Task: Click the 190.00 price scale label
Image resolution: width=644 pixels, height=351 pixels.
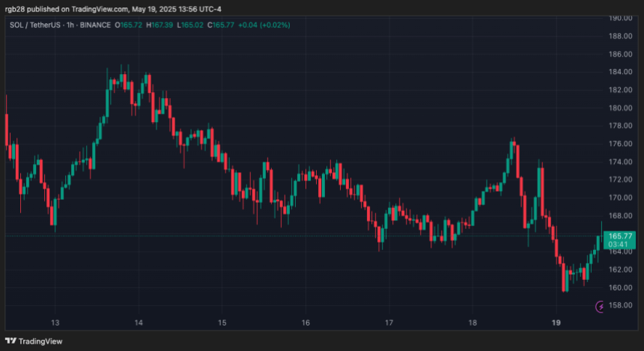Action: pos(620,18)
